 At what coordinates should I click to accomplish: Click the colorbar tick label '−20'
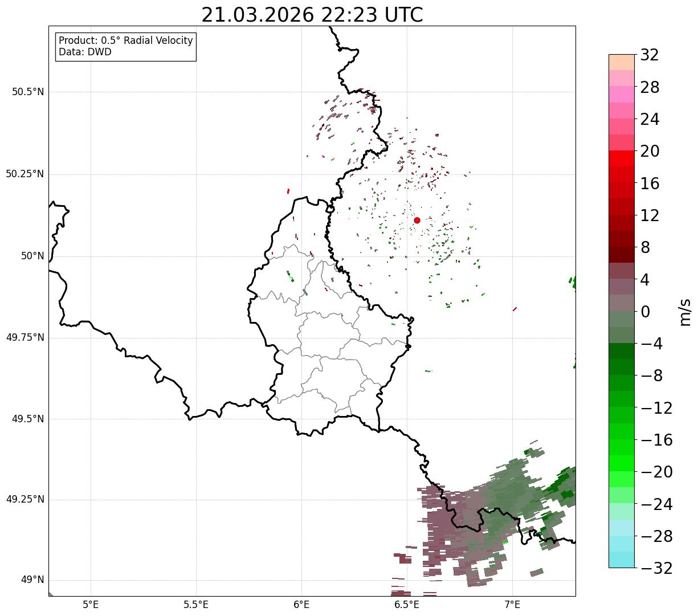656,472
